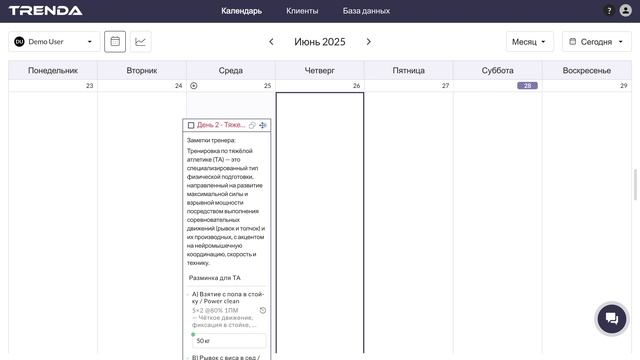
Task: Click the Воскресенье column header
Action: pyautogui.click(x=587, y=70)
